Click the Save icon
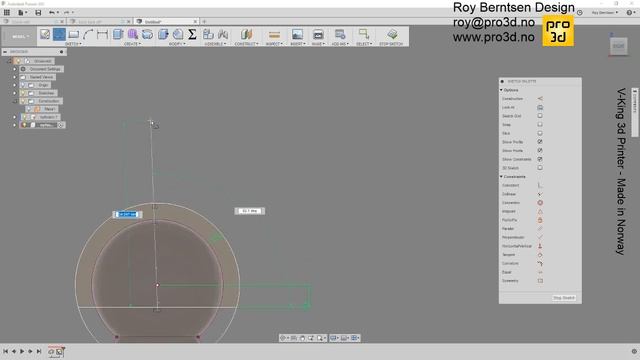The height and width of the screenshot is (360, 640). click(38, 13)
